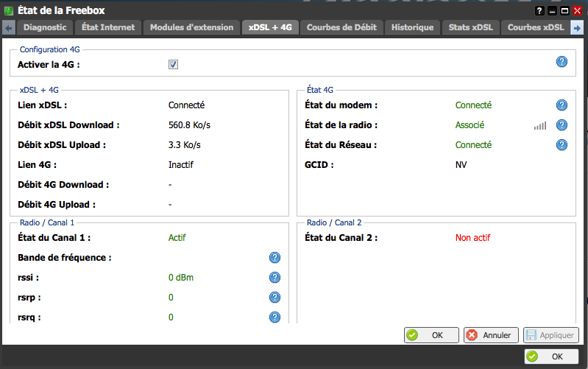Click the Lien xDSL Connecté value
The width and height of the screenshot is (588, 369).
coord(186,105)
